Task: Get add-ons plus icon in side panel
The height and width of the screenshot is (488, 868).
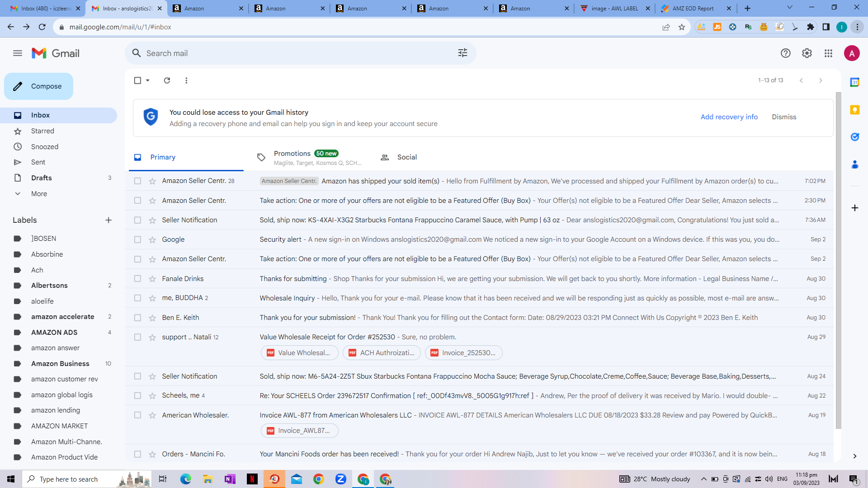Action: click(854, 208)
